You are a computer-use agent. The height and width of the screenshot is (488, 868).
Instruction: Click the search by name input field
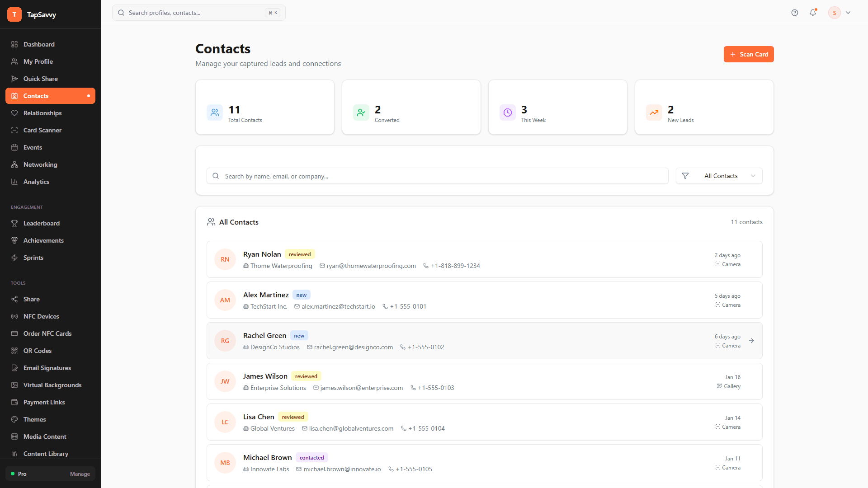pos(437,176)
